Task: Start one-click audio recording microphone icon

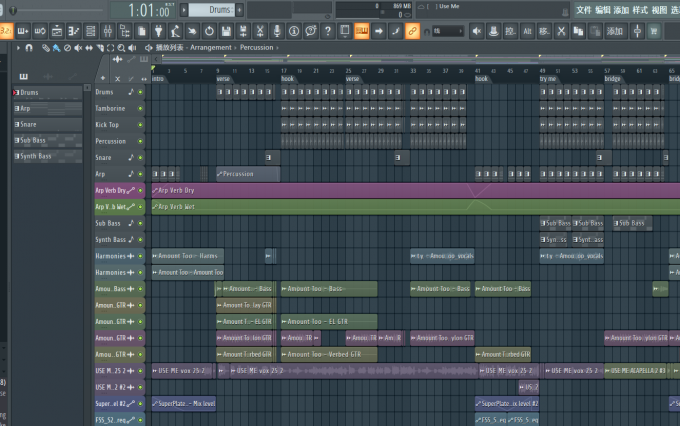Action: click(x=277, y=31)
